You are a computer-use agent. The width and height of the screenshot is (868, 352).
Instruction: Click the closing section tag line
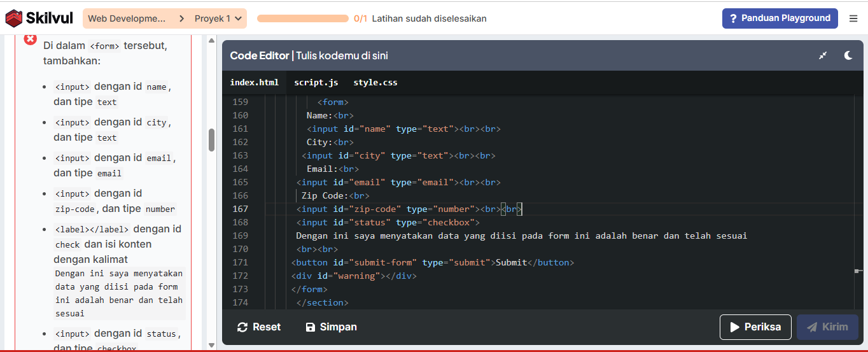322,302
